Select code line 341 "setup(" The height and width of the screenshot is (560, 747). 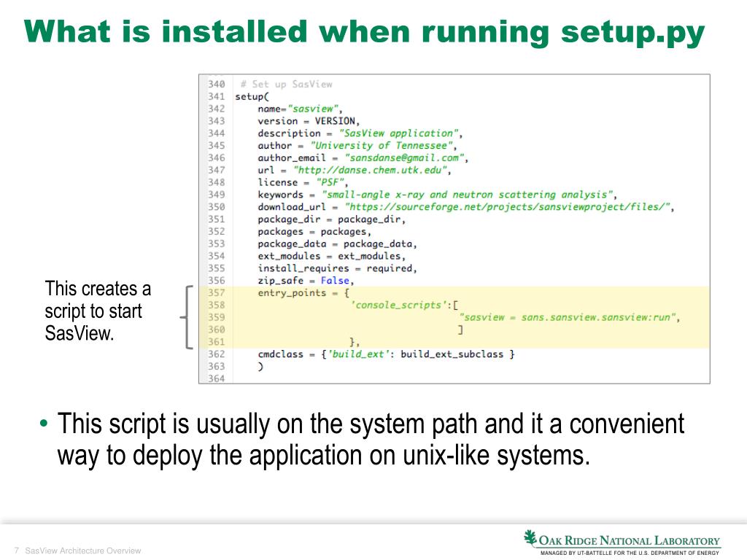252,97
